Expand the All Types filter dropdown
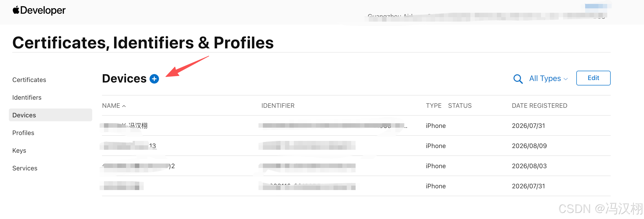The image size is (644, 219). click(x=548, y=79)
